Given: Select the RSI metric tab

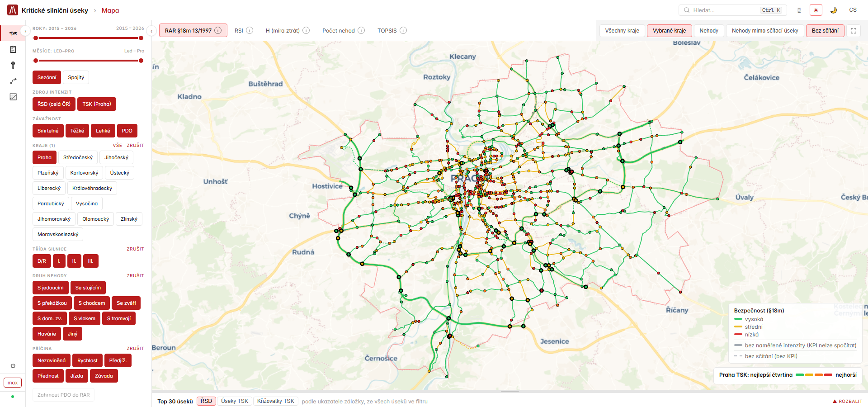Looking at the screenshot, I should (239, 30).
